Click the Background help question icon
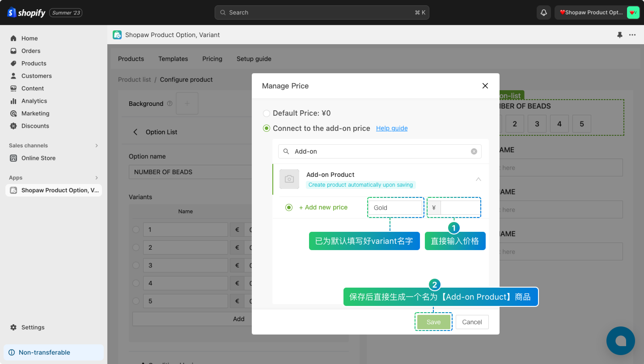The width and height of the screenshot is (644, 364). pyautogui.click(x=170, y=103)
